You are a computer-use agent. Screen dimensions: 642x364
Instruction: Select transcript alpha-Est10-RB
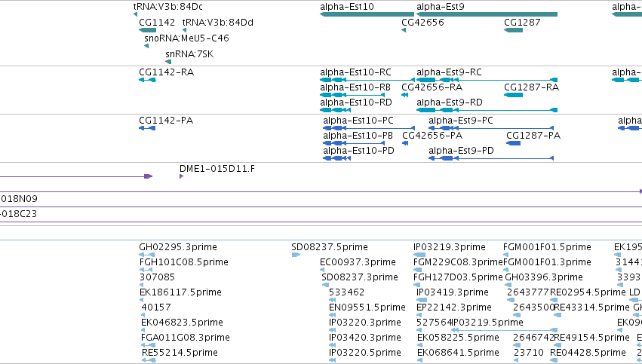coord(352,95)
